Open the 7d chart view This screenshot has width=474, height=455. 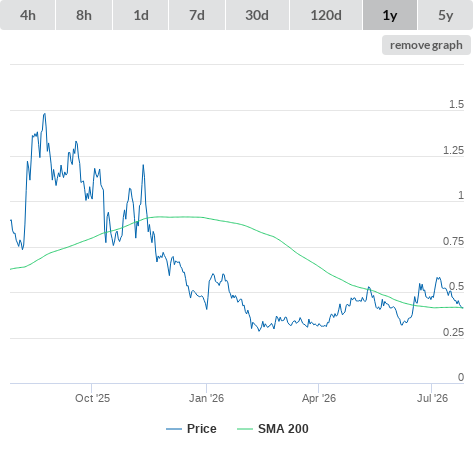pyautogui.click(x=197, y=15)
